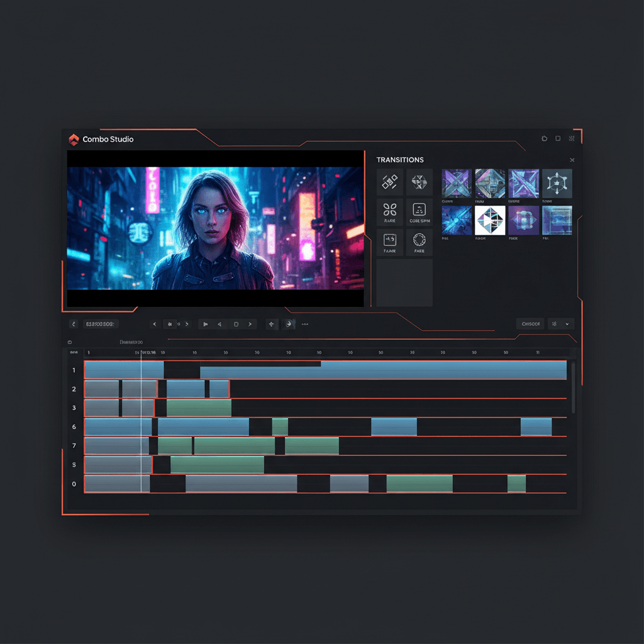Switch to the Transitions panel tab

(400, 160)
